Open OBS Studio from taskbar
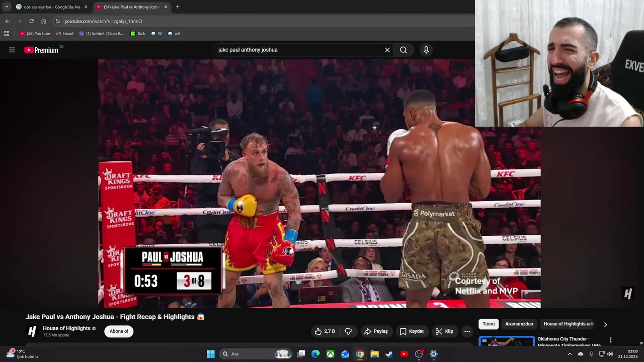Screen dimensions: 644x362 point(419,354)
